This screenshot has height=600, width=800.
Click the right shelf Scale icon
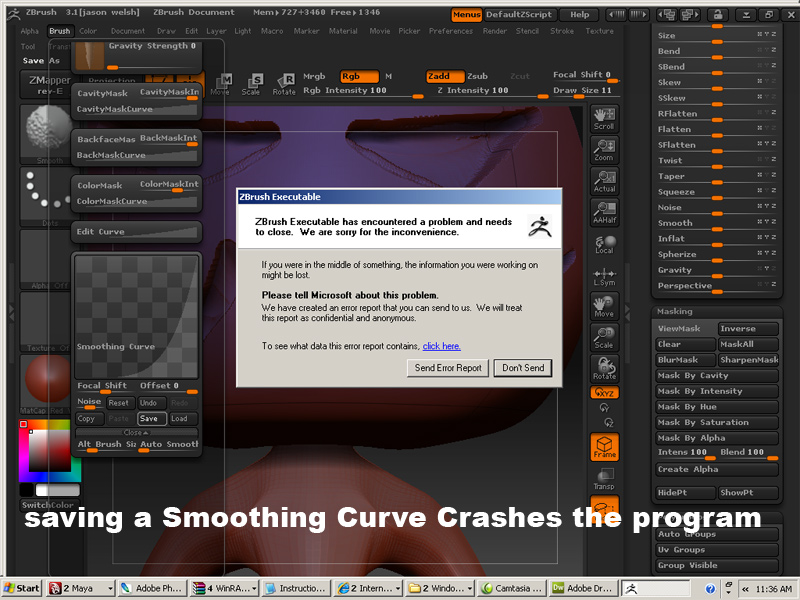pyautogui.click(x=605, y=337)
